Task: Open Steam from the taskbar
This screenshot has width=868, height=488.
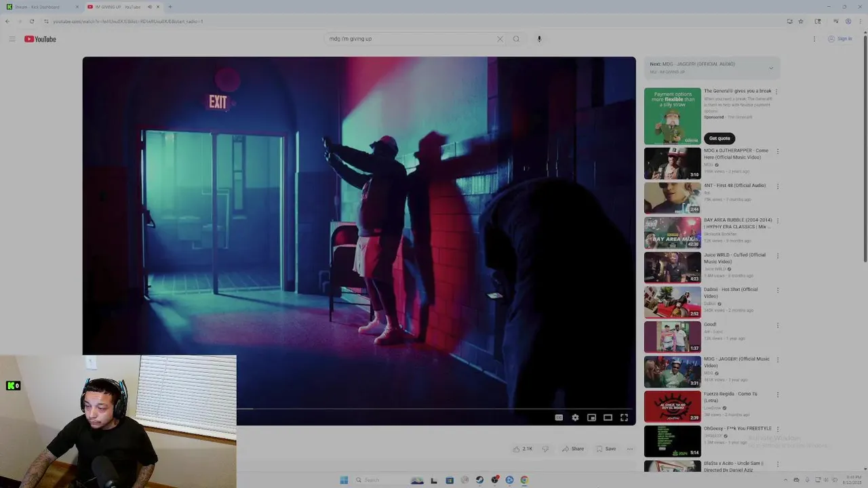Action: (x=479, y=480)
